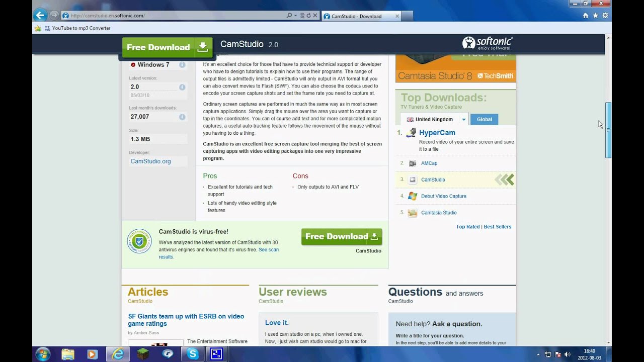
Task: Click Internet Explorer taskbar icon
Action: click(x=118, y=354)
